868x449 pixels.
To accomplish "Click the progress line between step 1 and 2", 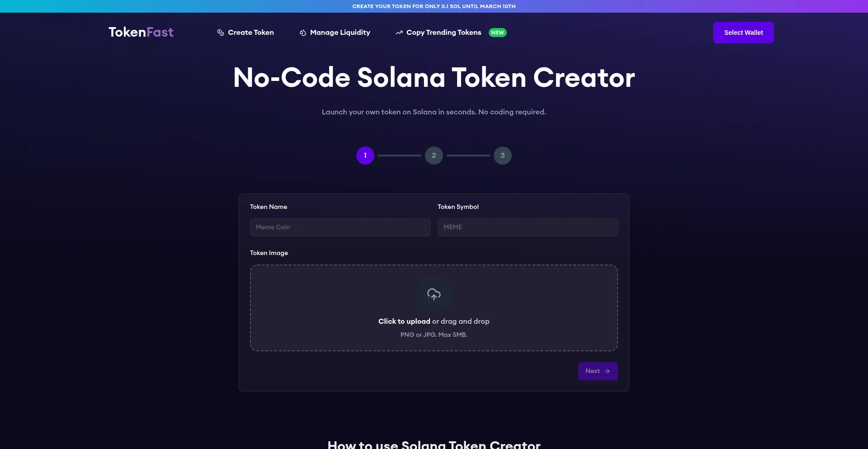I will (x=399, y=155).
